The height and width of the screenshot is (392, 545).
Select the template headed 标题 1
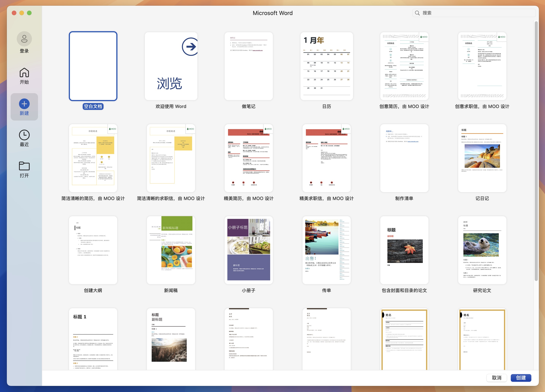coord(93,339)
